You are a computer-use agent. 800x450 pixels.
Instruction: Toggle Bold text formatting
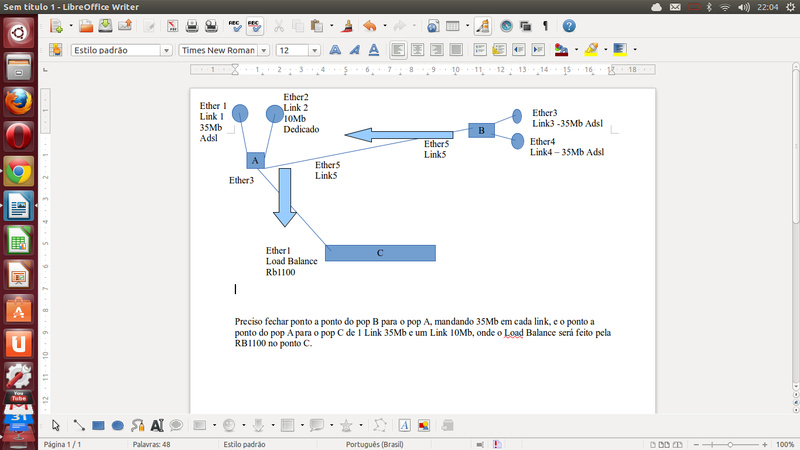pos(334,49)
